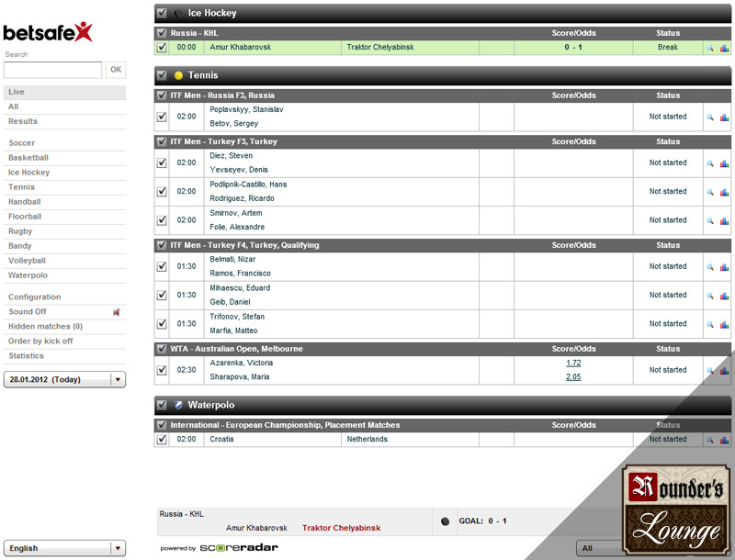Viewport: 735px width, 560px height.
Task: Click the Sound Off speaker icon
Action: [x=117, y=312]
